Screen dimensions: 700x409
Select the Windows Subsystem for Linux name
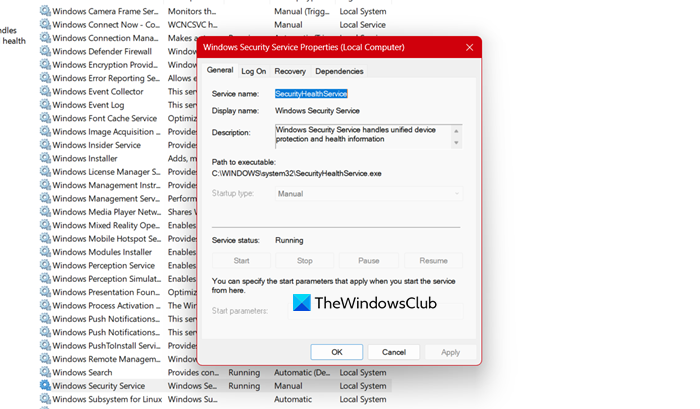pos(107,399)
